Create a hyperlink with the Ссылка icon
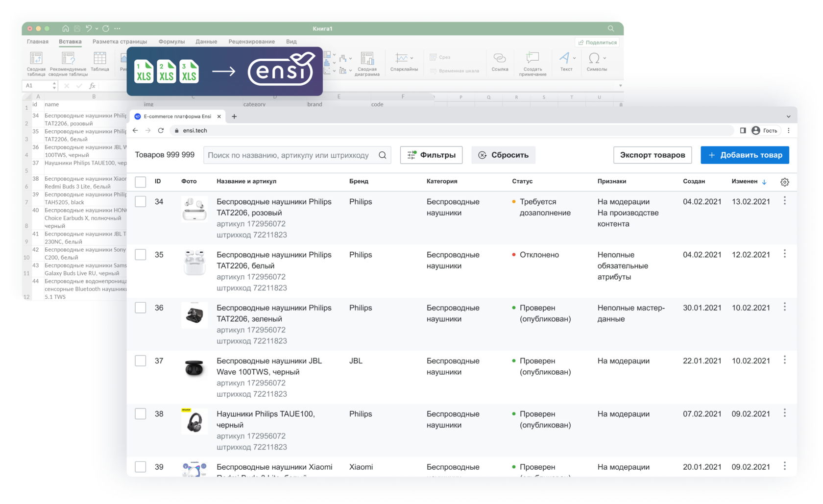Viewport: 823px width, 504px height. pyautogui.click(x=499, y=59)
